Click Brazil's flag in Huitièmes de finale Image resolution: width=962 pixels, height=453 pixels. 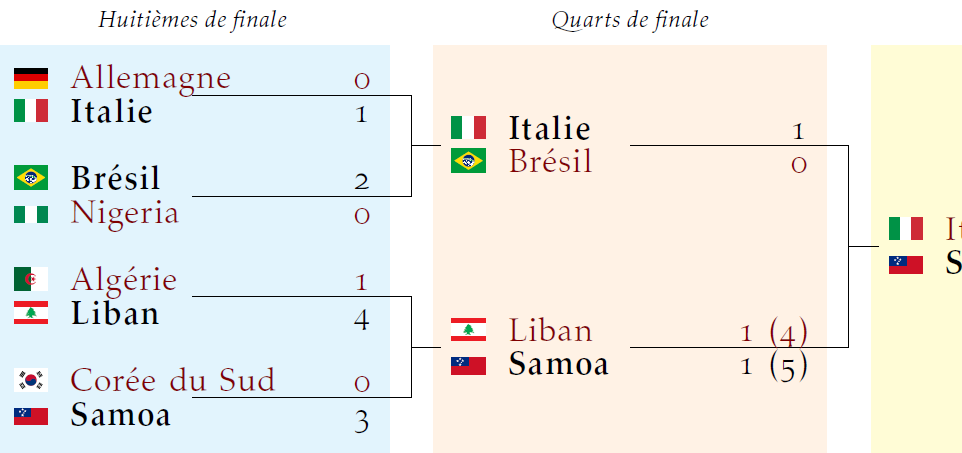coord(31,178)
